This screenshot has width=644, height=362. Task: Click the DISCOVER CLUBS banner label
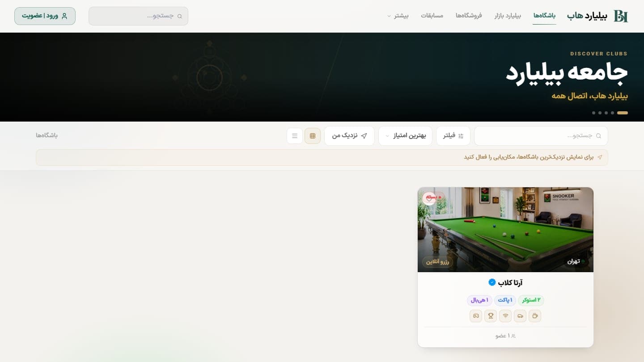[599, 54]
